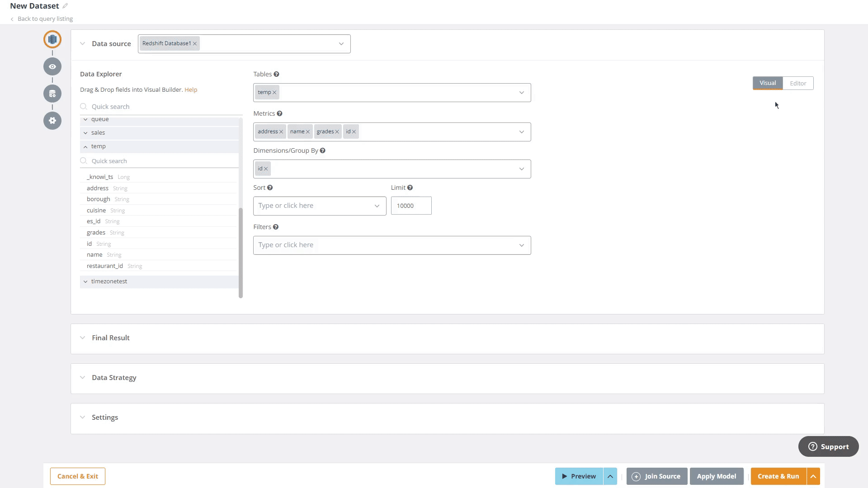Click the eye preview step icon
Image resolution: width=868 pixels, height=488 pixels.
[52, 66]
